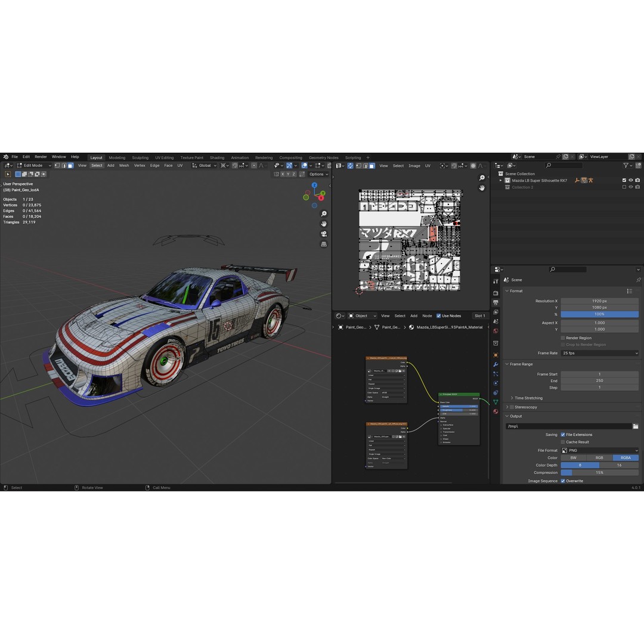Select BW color mode button
Image resolution: width=644 pixels, height=644 pixels.
point(574,458)
